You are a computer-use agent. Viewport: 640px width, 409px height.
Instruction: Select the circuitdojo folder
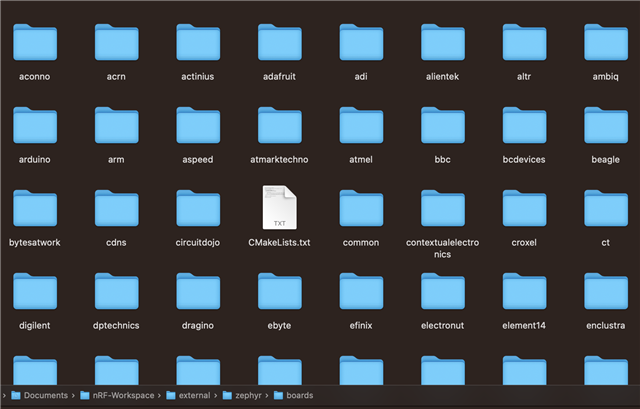(197, 209)
